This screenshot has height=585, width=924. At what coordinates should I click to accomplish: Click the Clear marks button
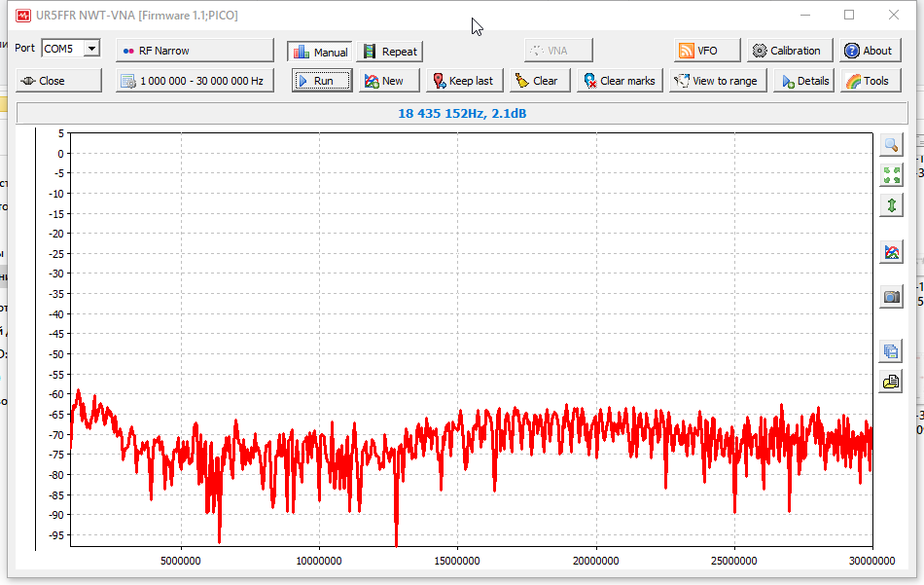[619, 81]
